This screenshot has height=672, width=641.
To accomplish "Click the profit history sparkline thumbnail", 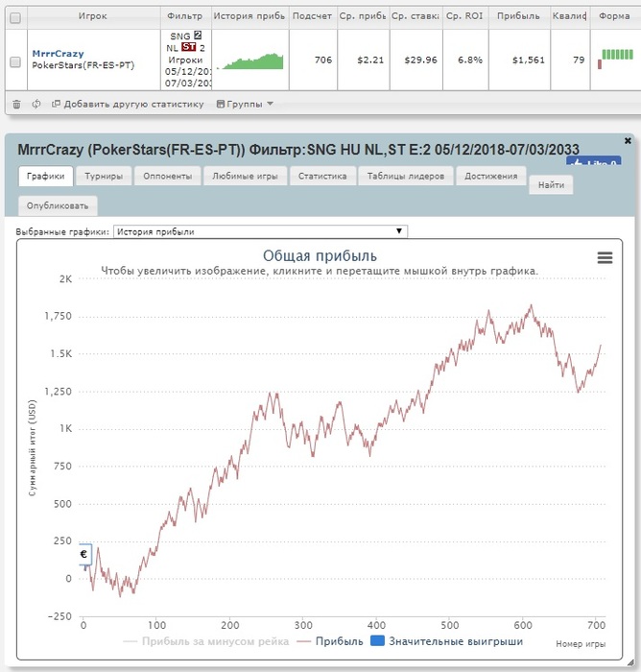I will (250, 60).
